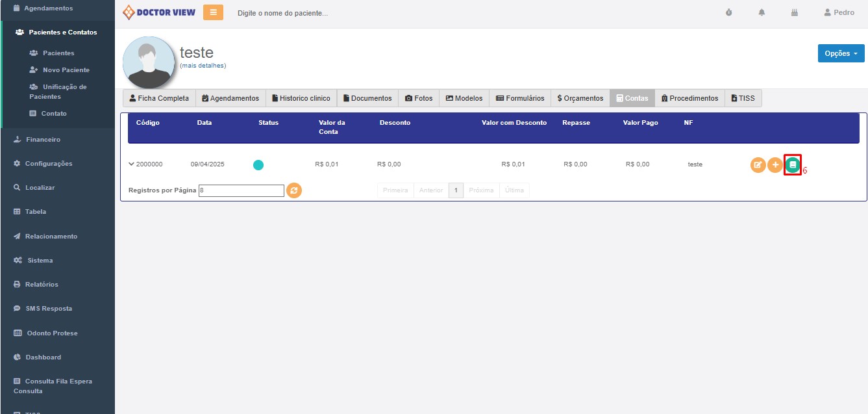Expand account row 2000000 chevron

(x=132, y=164)
